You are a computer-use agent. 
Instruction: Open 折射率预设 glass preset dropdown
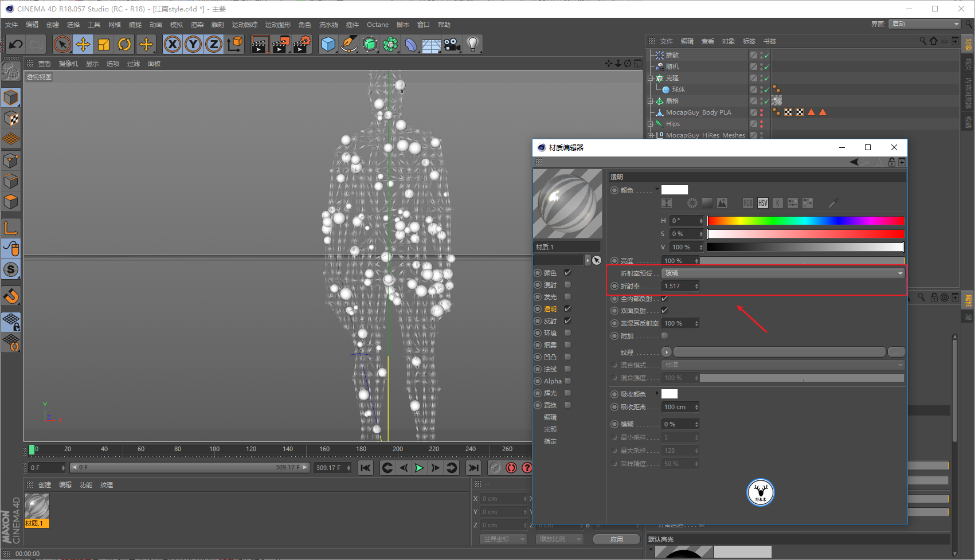[783, 273]
